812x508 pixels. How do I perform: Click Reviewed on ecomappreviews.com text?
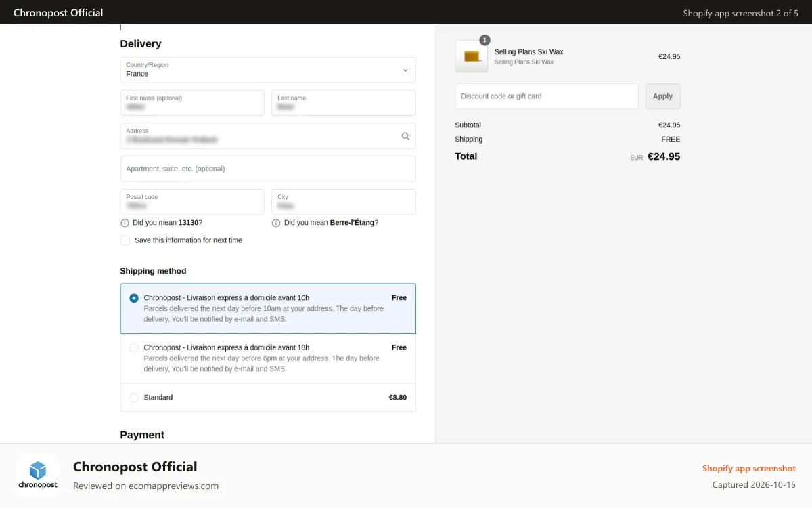[x=145, y=486]
